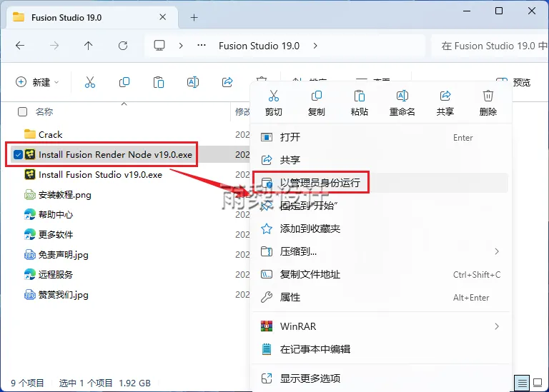This screenshot has width=549, height=392.
Task: Expand chevron after Fusion Studio 19.0 path
Action: coord(315,46)
